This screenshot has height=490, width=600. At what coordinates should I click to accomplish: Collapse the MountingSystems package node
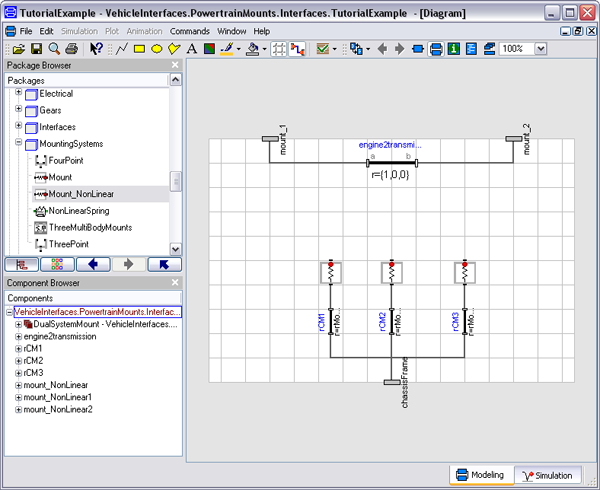[x=18, y=144]
